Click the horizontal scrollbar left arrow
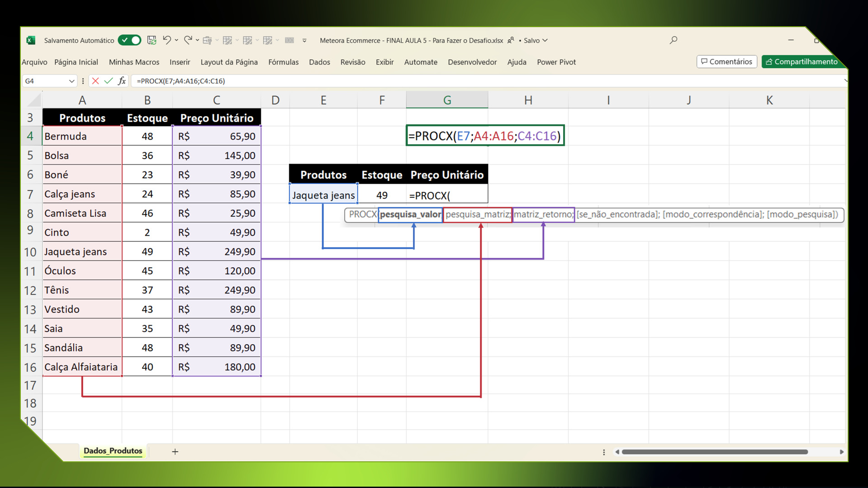 point(617,452)
